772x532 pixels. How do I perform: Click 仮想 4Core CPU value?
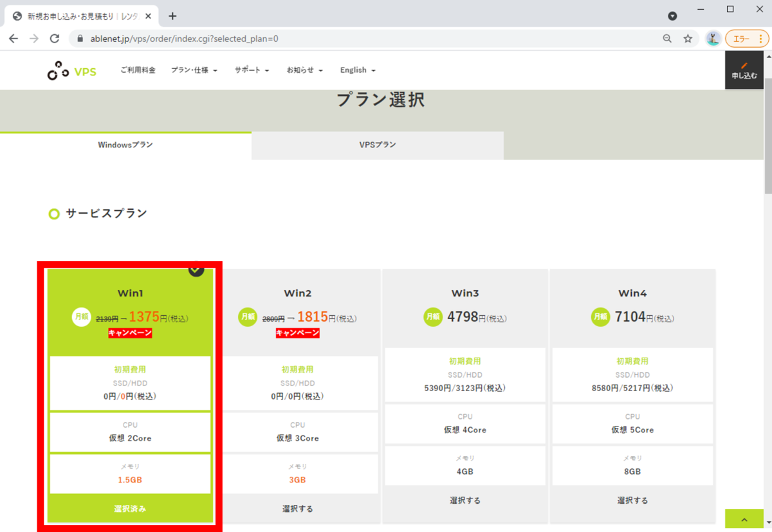(x=465, y=430)
